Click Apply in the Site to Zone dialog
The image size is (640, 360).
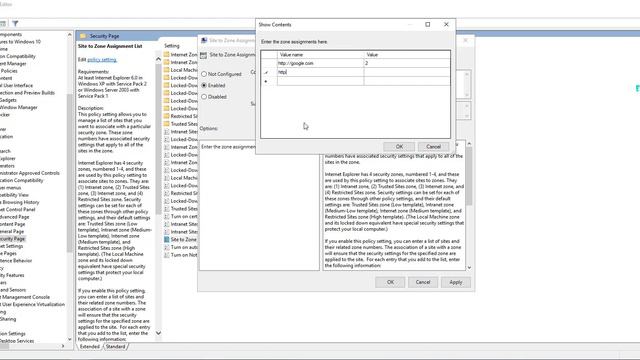tap(456, 282)
